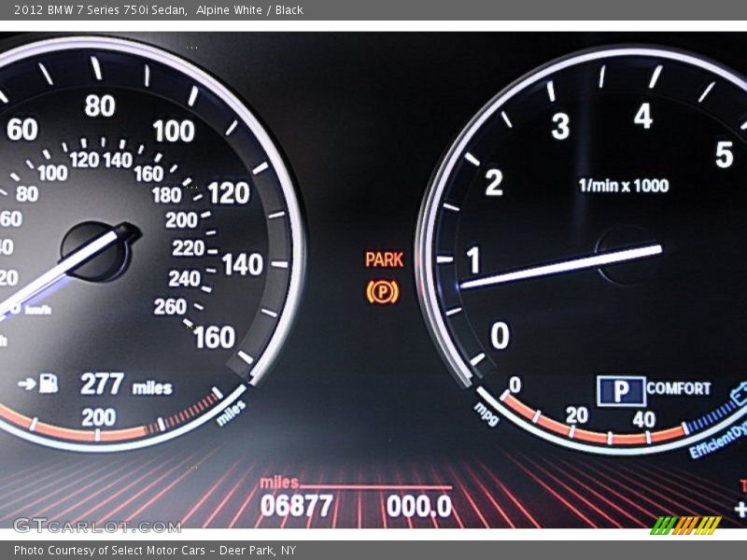This screenshot has width=747, height=560.
Task: Click the boxed P gear indicator
Action: click(620, 390)
